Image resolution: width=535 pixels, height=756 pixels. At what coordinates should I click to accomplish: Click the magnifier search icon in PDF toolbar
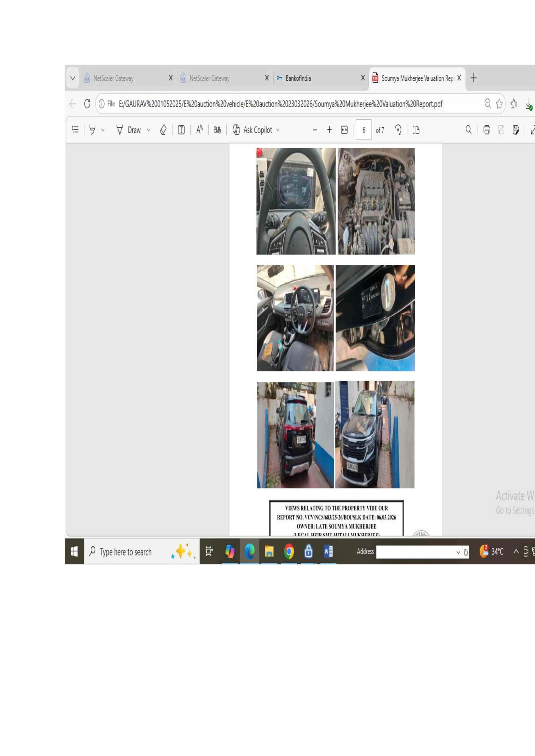tap(468, 130)
